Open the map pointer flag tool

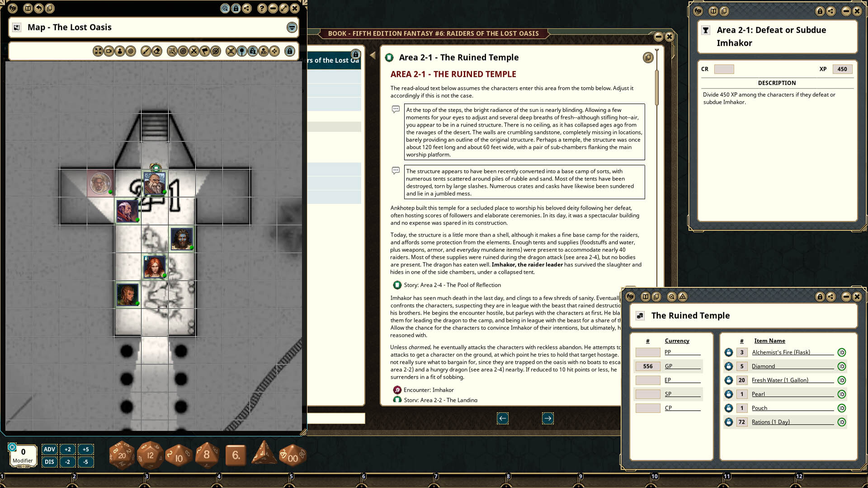click(204, 51)
